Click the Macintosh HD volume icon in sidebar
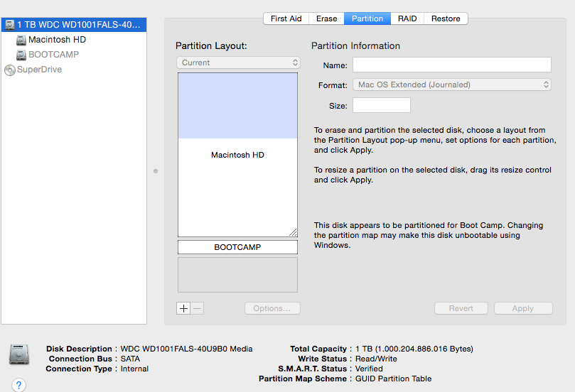 [x=21, y=40]
